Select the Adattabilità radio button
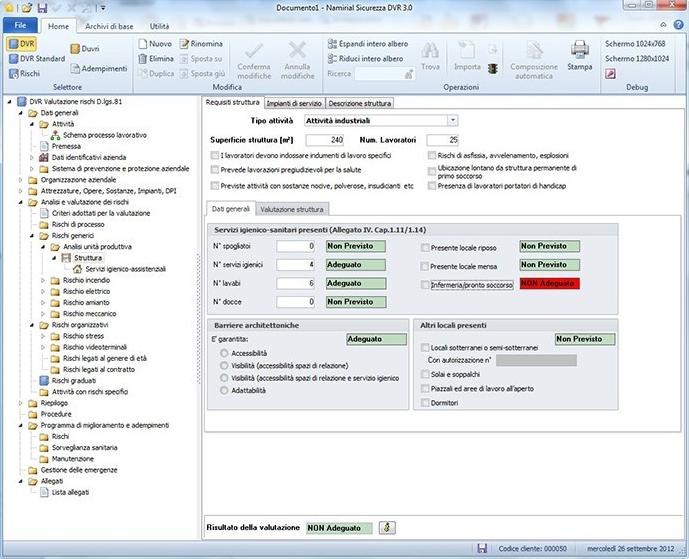The height and width of the screenshot is (559, 689). (224, 389)
